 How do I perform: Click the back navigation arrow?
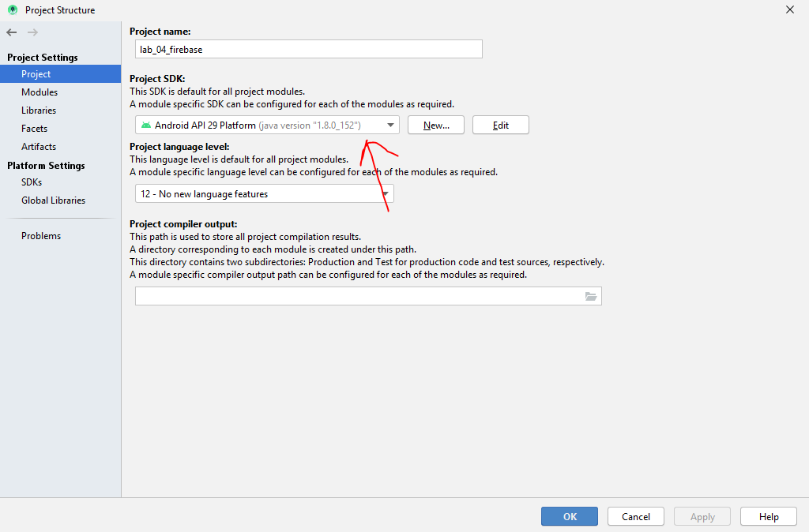11,32
